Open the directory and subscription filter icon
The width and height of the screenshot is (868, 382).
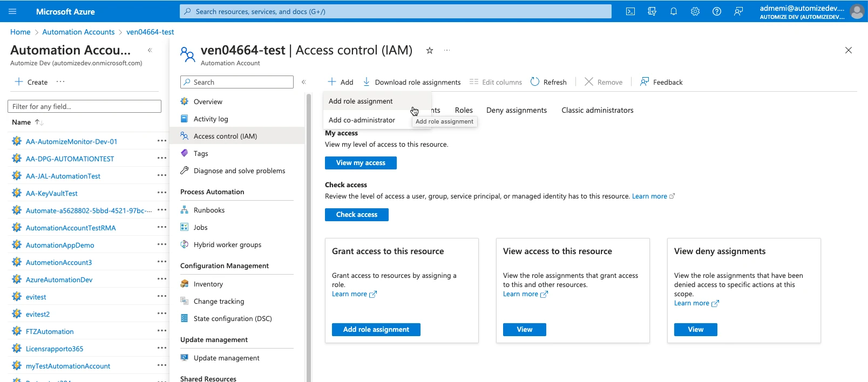[x=652, y=11]
